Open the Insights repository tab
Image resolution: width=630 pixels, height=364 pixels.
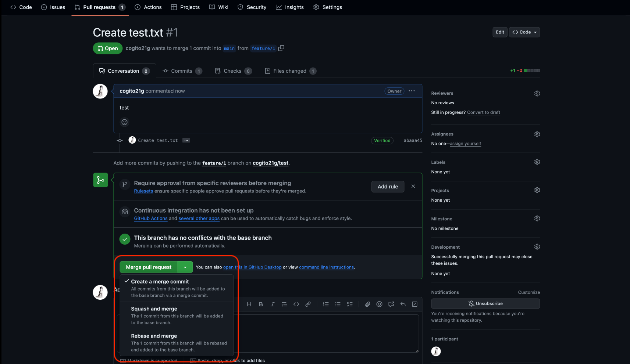(x=290, y=7)
